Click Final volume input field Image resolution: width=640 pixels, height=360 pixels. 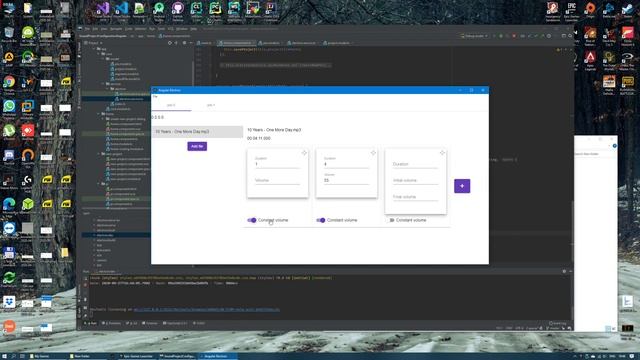pyautogui.click(x=415, y=197)
